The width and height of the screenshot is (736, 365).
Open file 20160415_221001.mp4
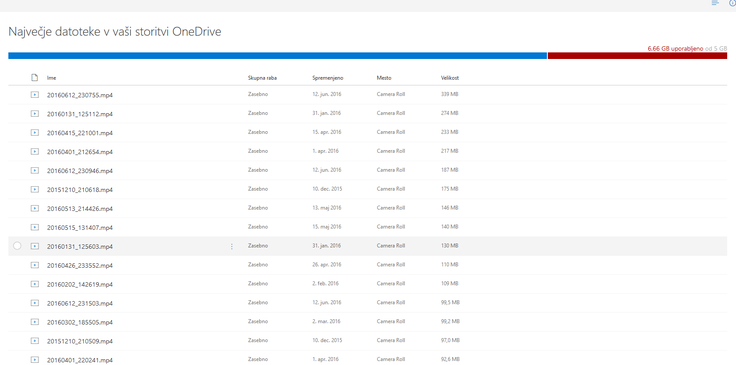(x=80, y=133)
